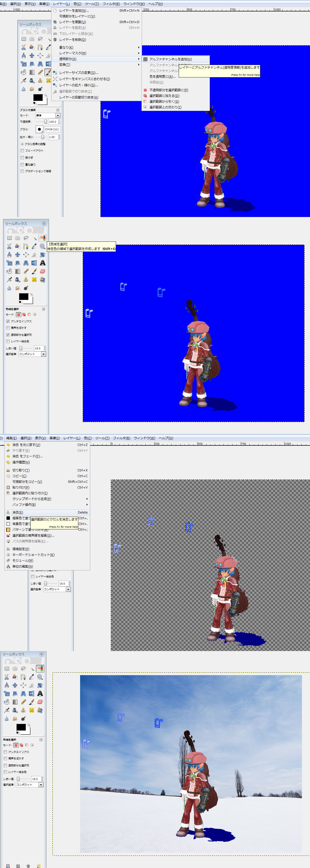This screenshot has height=868, width=310.
Task: Select the Blend gradient tool in the ブラシで描画 toolbox
Action: [x=32, y=72]
